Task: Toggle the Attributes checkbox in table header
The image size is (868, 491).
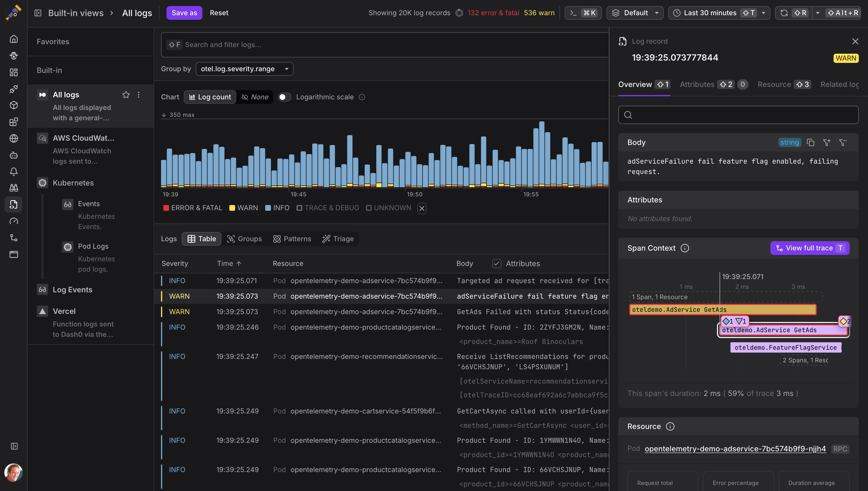Action: [x=497, y=264]
